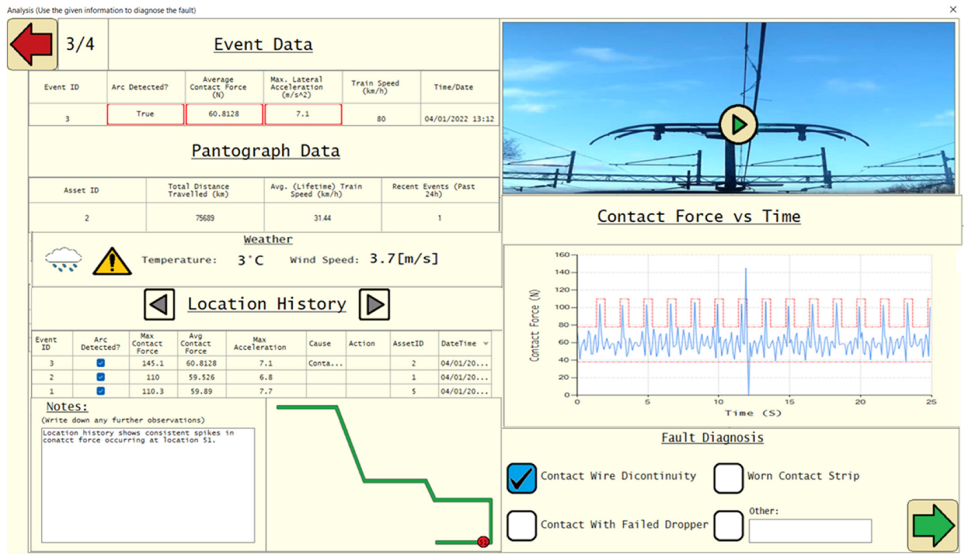Play the pantograph video
Viewport: 968px width, 560px height.
738,125
